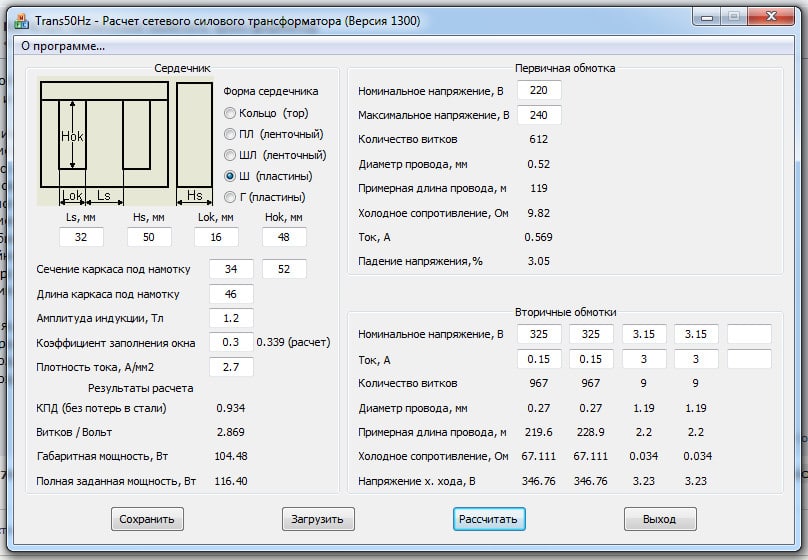Select Г (пластины) core shape
The height and width of the screenshot is (560, 808).
tap(265, 197)
